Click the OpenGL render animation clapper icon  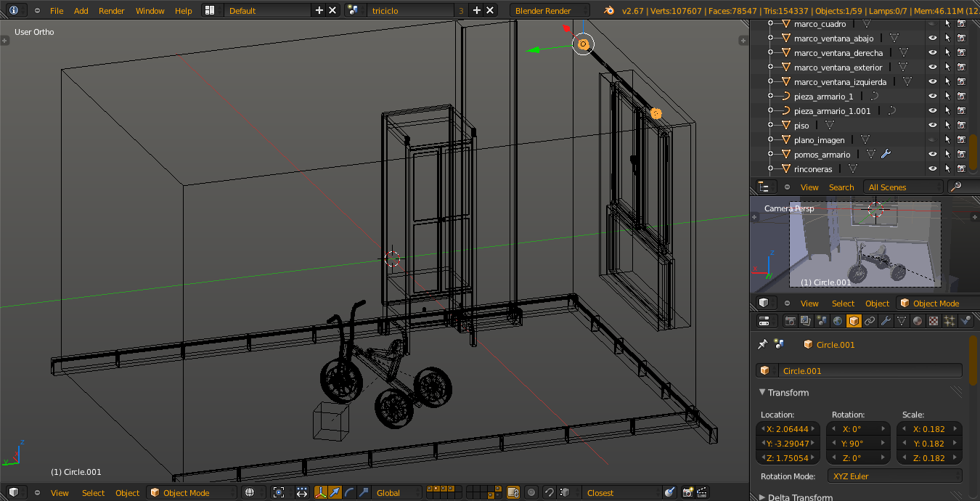[x=703, y=492]
